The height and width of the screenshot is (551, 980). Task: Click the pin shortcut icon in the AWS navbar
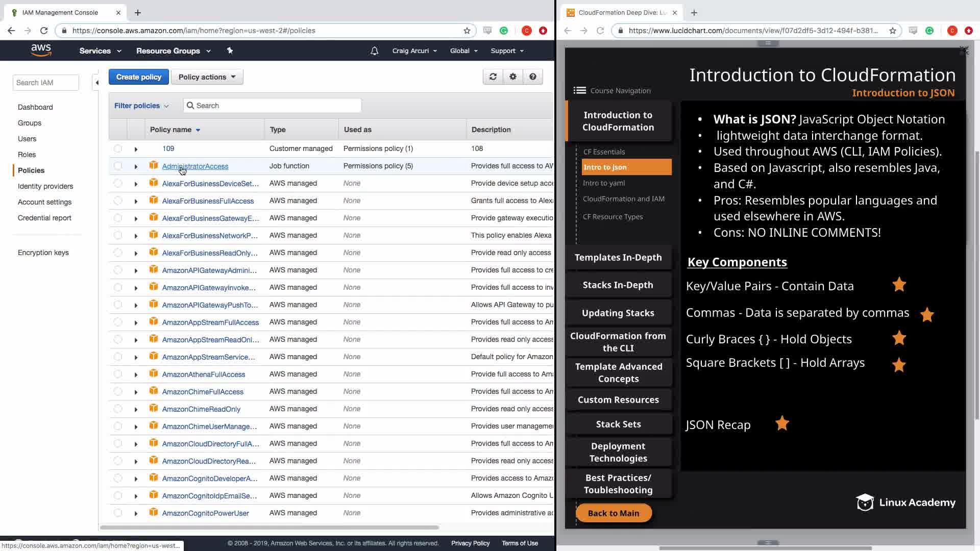point(230,51)
